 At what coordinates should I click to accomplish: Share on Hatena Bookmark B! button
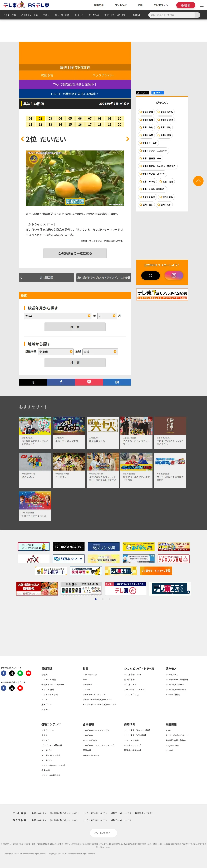pos(117,382)
